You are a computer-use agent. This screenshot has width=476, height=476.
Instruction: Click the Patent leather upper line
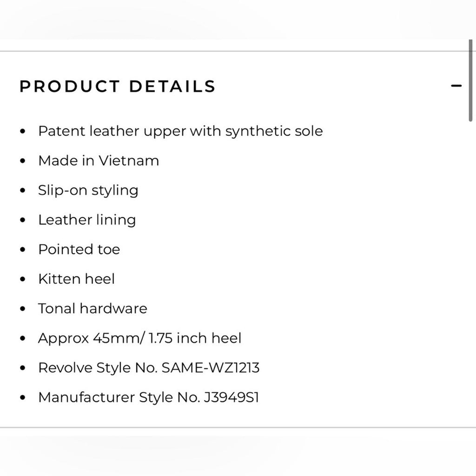pyautogui.click(x=181, y=132)
